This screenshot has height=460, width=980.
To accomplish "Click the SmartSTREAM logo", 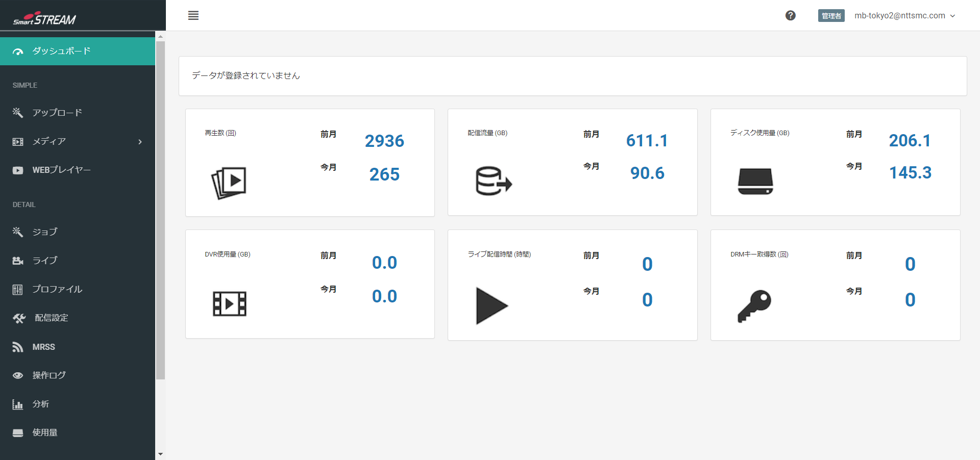I will click(x=45, y=19).
